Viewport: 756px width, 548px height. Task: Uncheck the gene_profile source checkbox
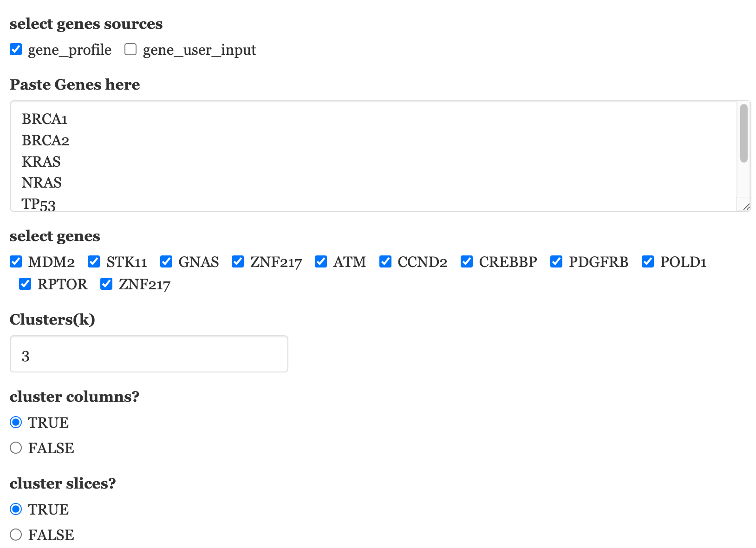click(x=16, y=49)
